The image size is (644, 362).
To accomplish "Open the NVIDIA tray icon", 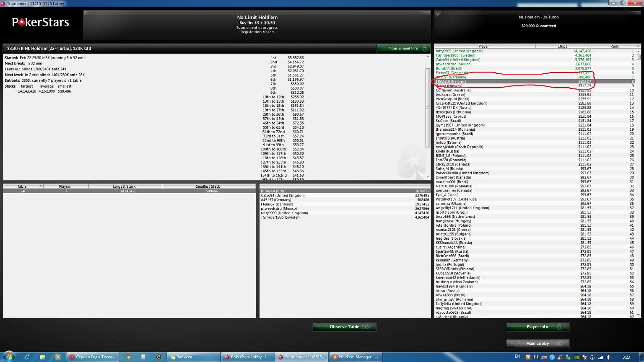I will [576, 357].
